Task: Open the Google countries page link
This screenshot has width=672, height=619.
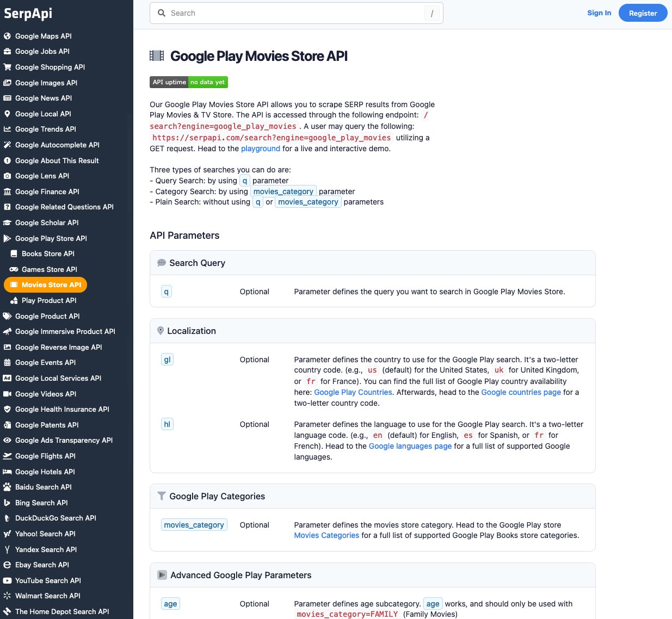Action: 521,392
